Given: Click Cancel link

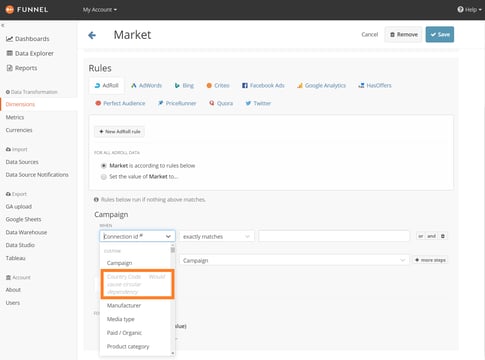Looking at the screenshot, I should click(x=370, y=34).
